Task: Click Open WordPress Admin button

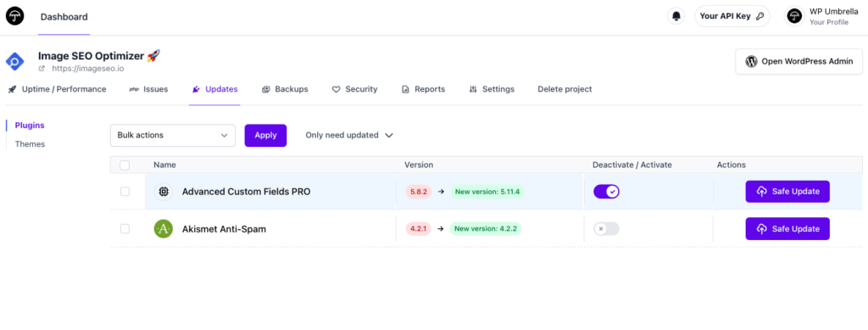Action: pyautogui.click(x=798, y=61)
